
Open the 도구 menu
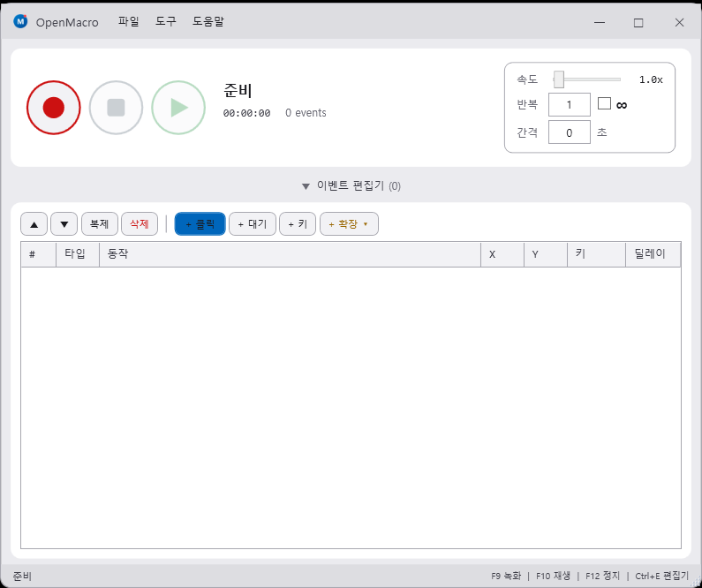point(166,22)
